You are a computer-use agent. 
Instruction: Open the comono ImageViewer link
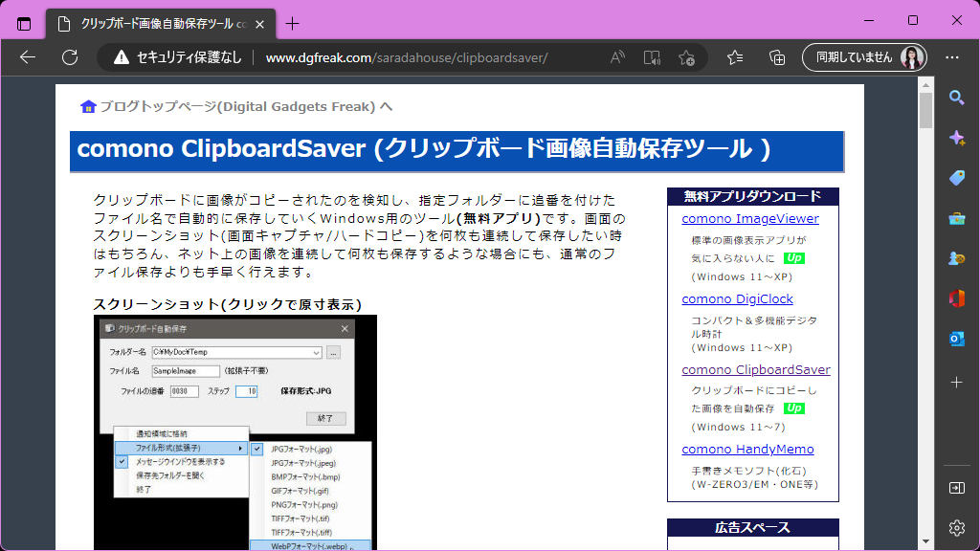click(x=750, y=219)
